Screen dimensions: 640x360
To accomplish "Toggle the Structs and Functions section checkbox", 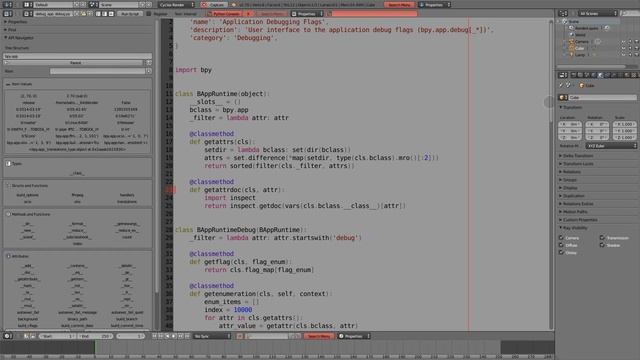I will pos(8,185).
